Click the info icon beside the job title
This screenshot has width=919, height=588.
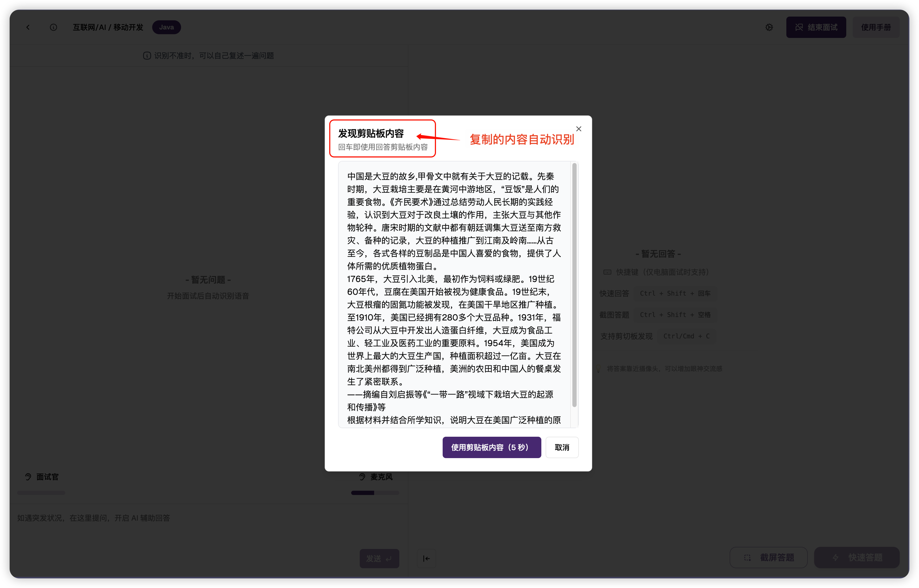53,27
